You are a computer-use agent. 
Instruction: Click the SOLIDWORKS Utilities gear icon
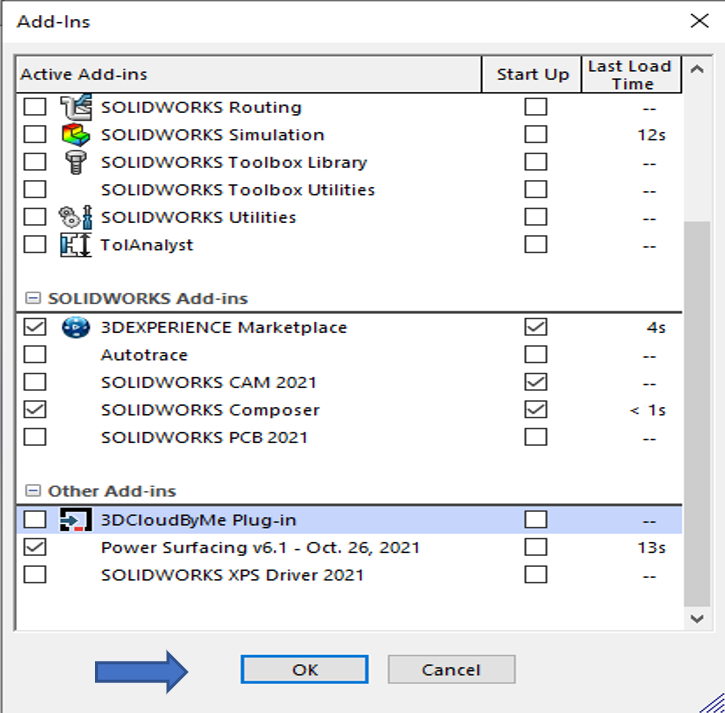(x=75, y=217)
